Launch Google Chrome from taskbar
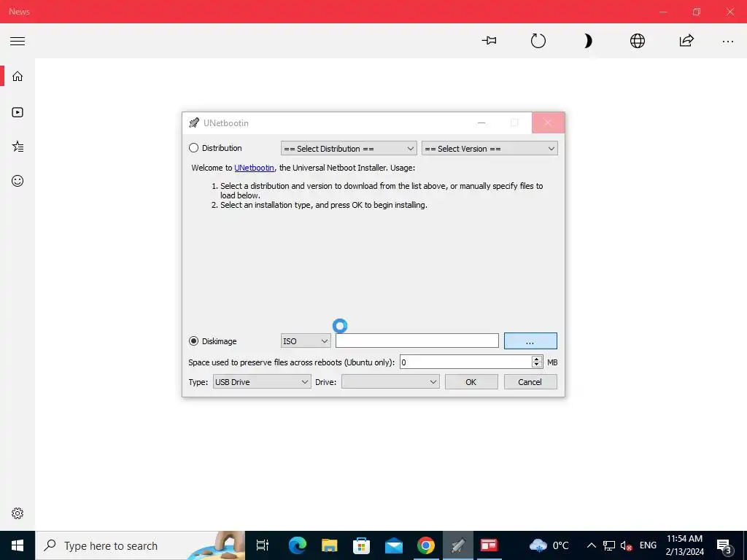This screenshot has height=560, width=747. 426,545
